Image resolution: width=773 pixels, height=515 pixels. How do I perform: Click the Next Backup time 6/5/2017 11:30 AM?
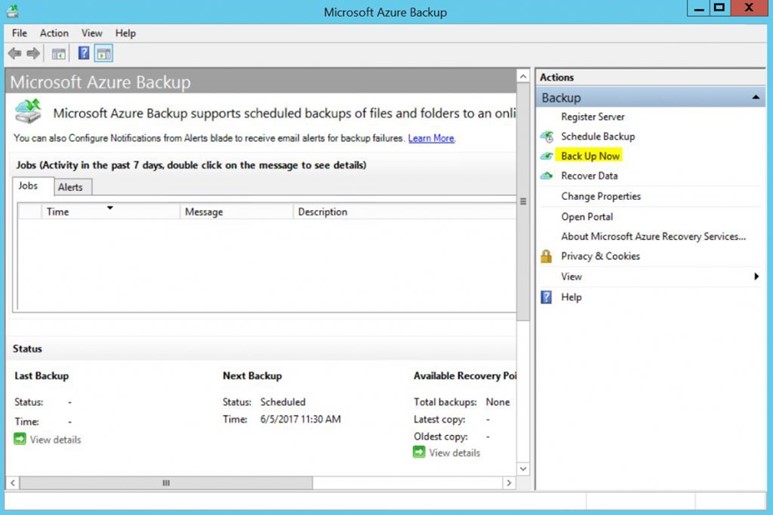point(300,419)
